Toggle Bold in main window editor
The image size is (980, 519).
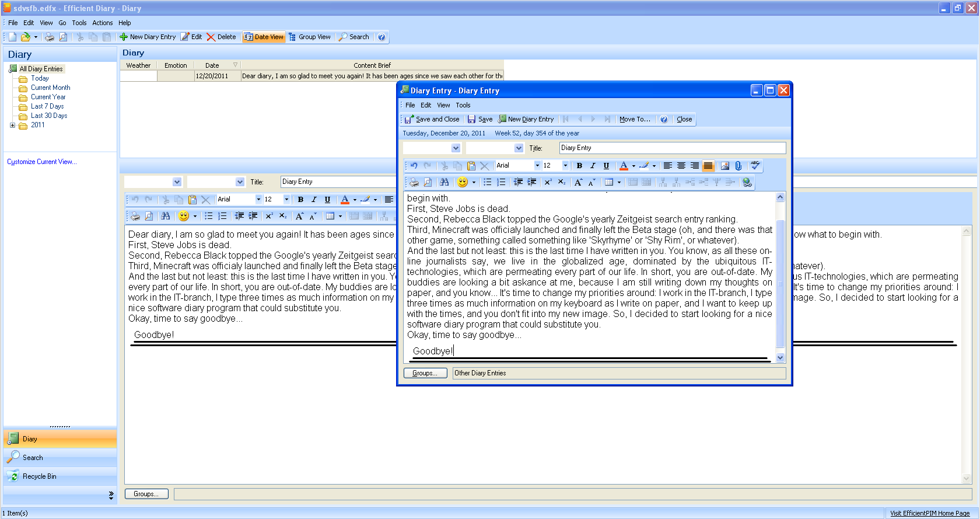[x=300, y=200]
